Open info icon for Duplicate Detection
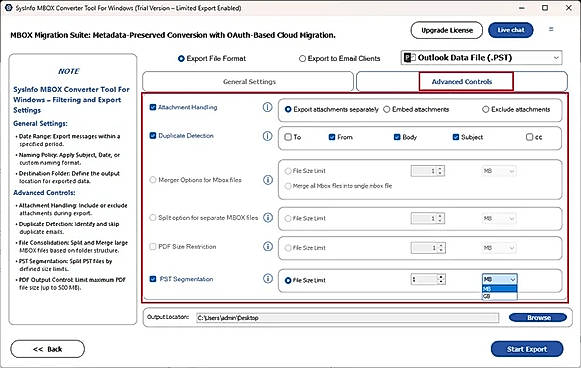This screenshot has height=368, width=581. (x=267, y=136)
